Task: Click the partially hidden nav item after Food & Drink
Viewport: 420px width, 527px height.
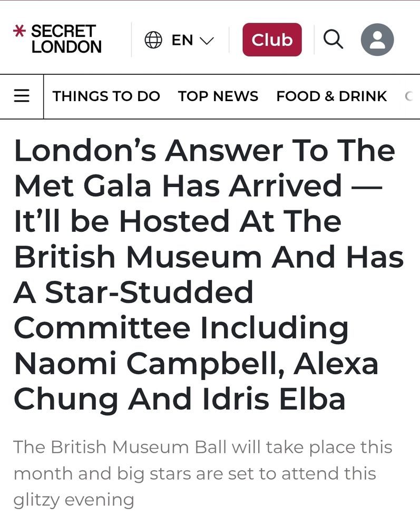Action: pyautogui.click(x=409, y=96)
